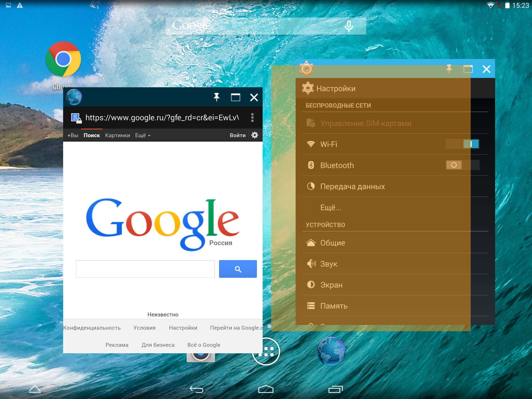Pin the browser floating window
The image size is (532, 399).
pos(216,97)
